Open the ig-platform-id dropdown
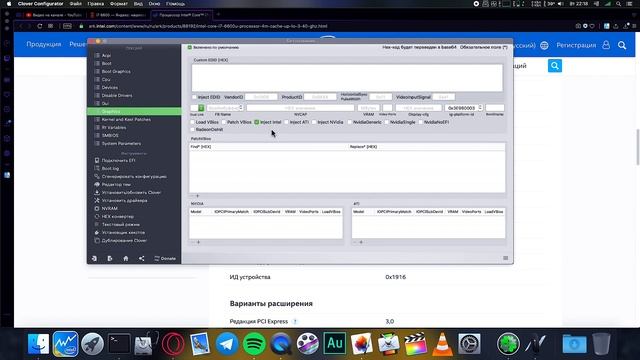This screenshot has height=360, width=640. (480, 108)
